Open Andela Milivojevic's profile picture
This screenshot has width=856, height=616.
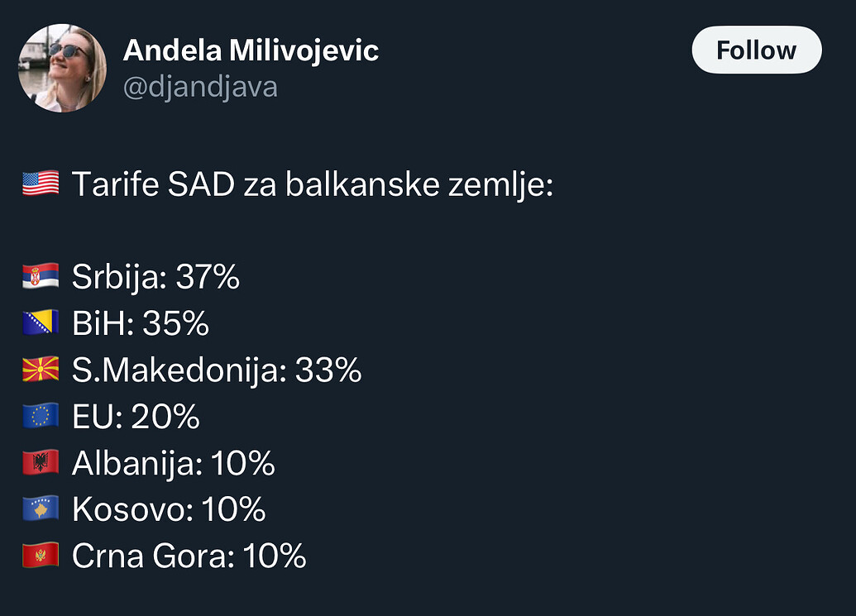(62, 68)
